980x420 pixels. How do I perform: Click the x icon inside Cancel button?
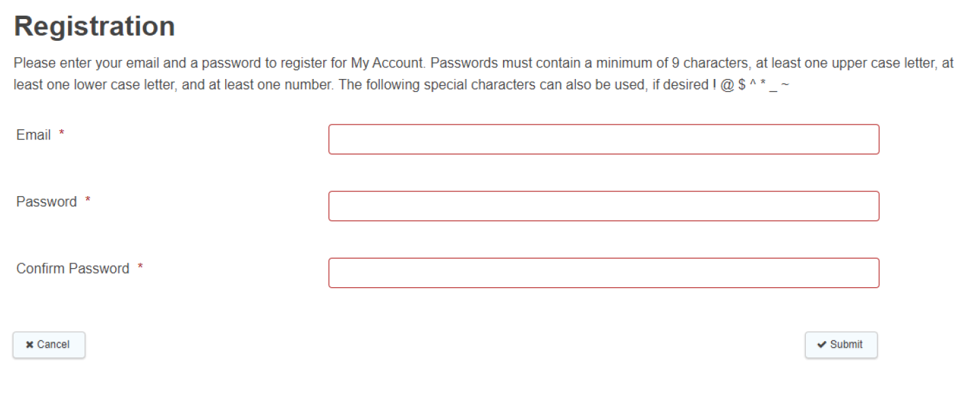click(x=29, y=344)
